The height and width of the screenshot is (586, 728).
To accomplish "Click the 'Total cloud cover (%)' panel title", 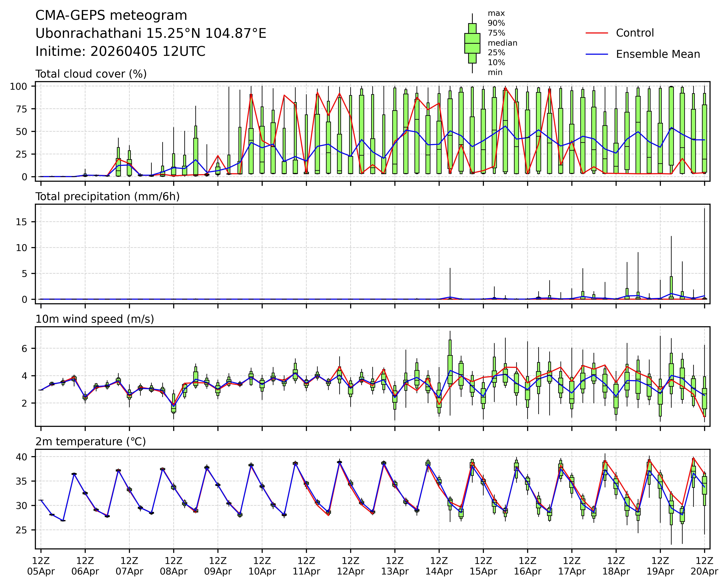I will 91,74.
